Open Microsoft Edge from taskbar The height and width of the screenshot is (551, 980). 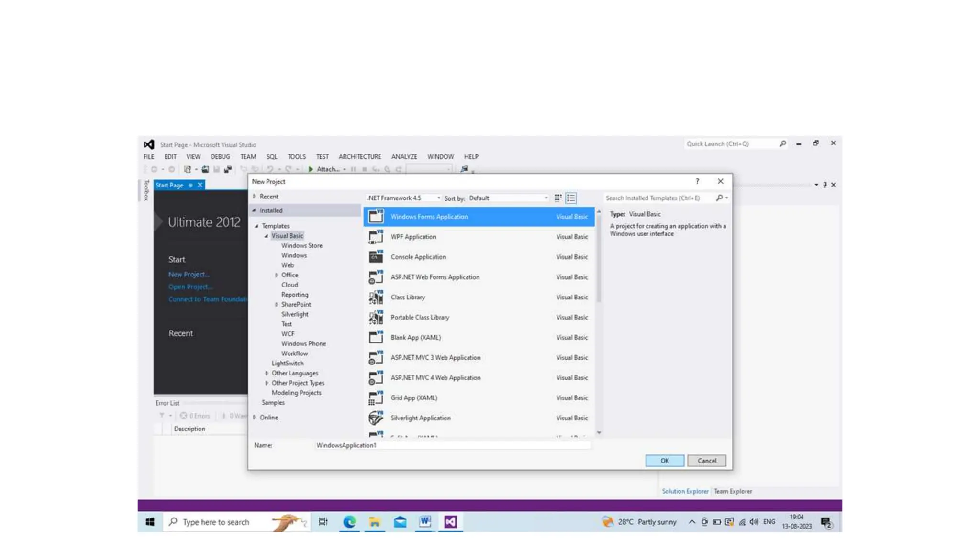pos(349,522)
